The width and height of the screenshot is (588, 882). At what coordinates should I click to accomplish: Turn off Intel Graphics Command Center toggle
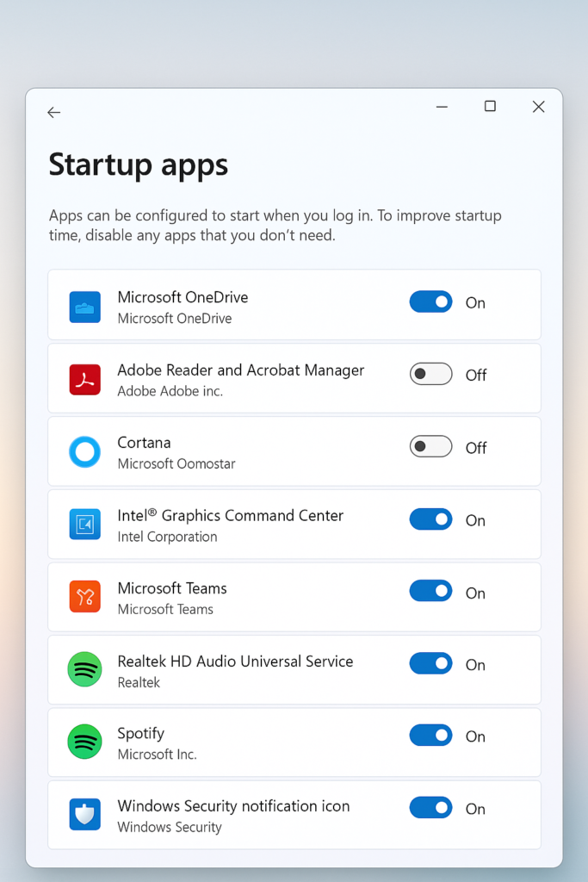430,519
